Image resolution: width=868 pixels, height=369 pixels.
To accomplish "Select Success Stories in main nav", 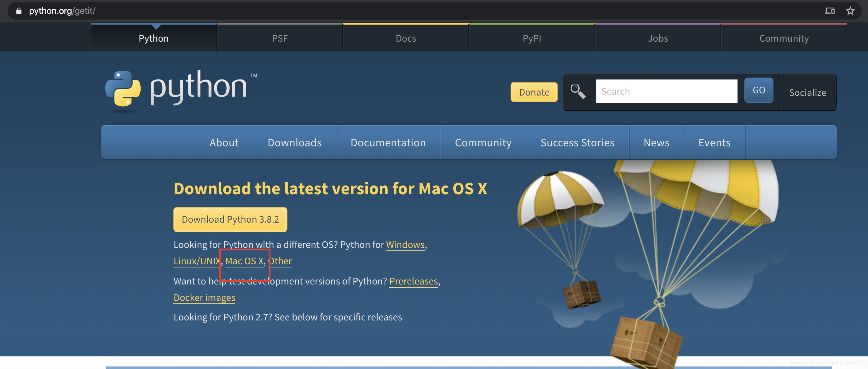I will click(x=577, y=142).
